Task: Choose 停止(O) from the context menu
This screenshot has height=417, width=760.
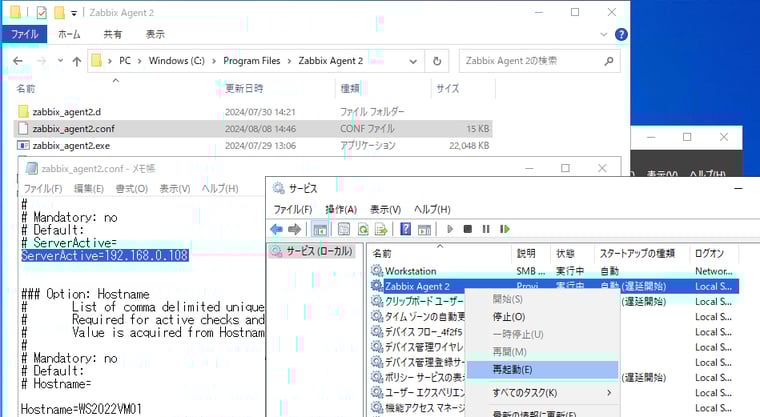Action: click(541, 317)
